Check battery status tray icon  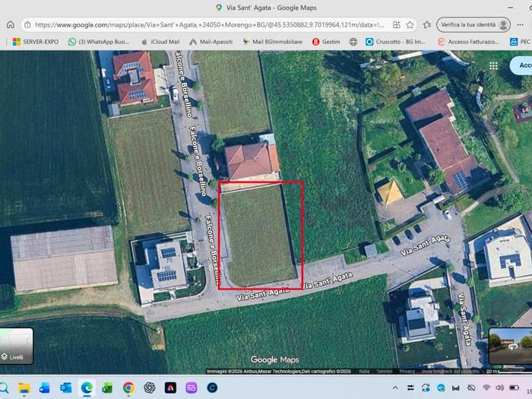[x=514, y=388]
